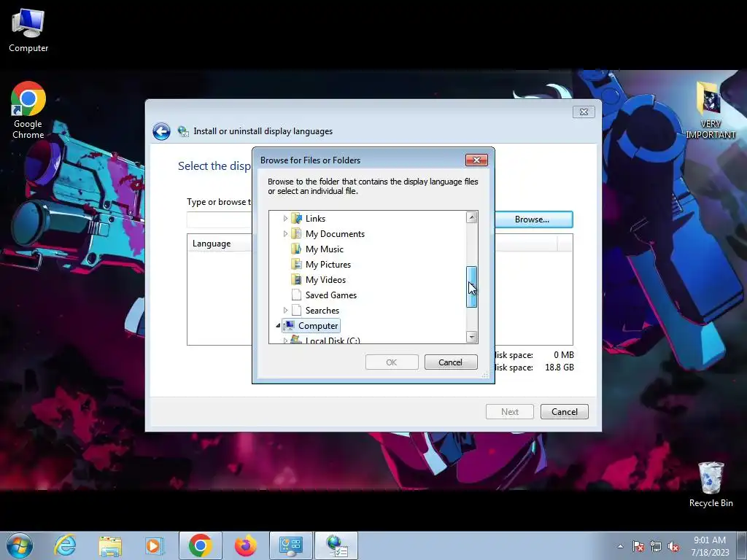Close the Install or uninstall display languages window

[x=584, y=112]
